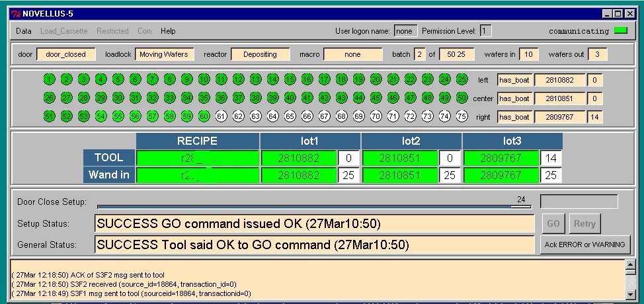Click the right boat count field 14
Viewport: 644px width, 304px height.
pyautogui.click(x=594, y=117)
